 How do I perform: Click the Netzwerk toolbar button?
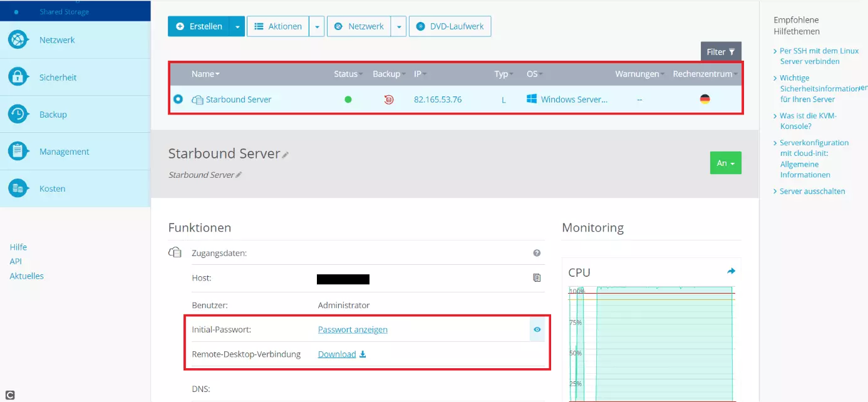[x=359, y=26]
